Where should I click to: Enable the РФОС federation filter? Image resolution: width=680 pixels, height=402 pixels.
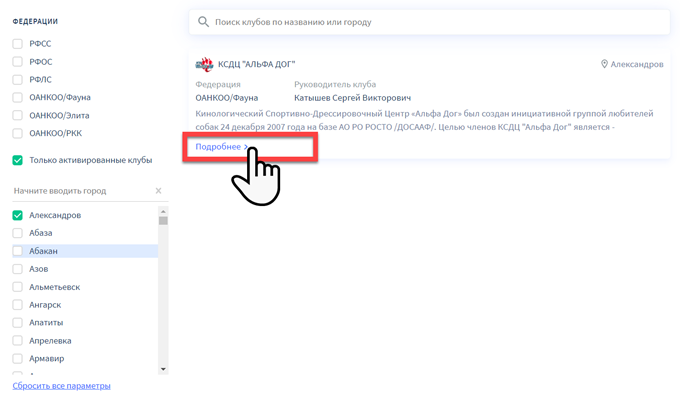18,62
